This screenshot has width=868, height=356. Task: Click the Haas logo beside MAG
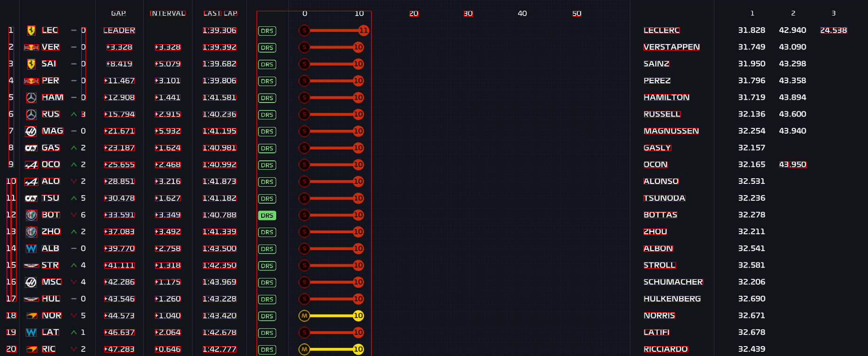(x=31, y=131)
